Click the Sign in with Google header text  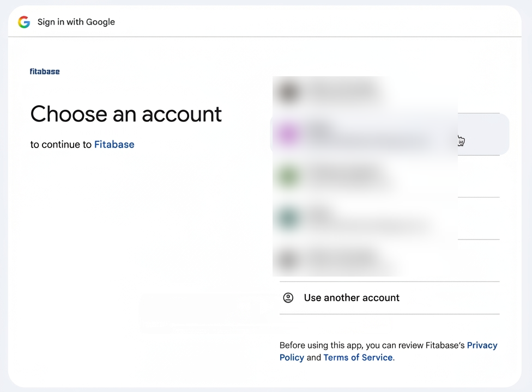(x=76, y=22)
